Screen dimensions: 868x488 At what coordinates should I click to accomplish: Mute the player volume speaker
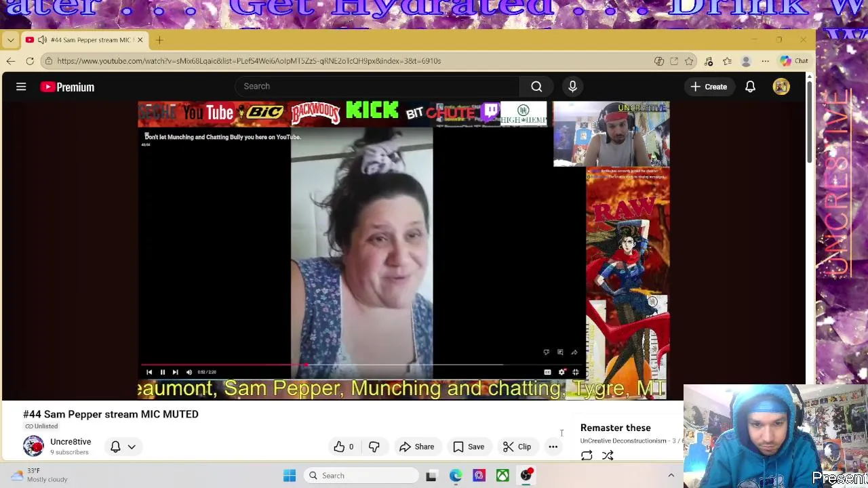(189, 372)
